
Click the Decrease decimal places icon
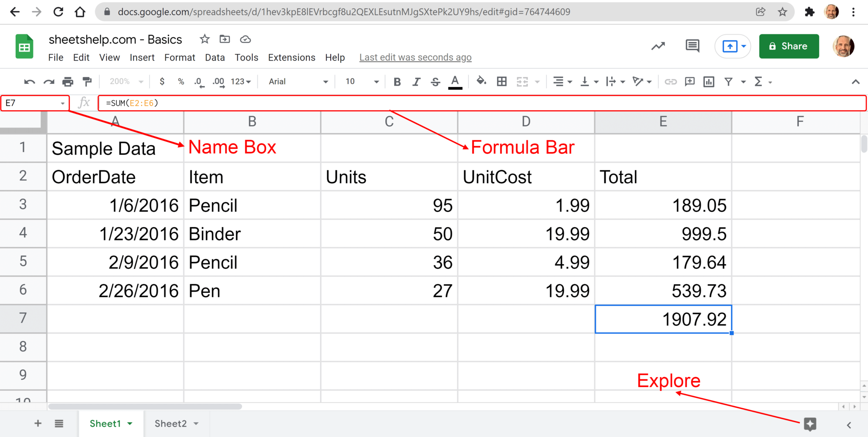(x=198, y=81)
